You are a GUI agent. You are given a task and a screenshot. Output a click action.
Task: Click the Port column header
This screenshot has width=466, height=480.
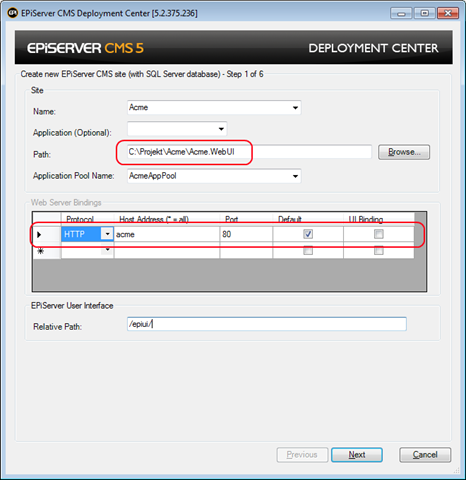tap(246, 219)
